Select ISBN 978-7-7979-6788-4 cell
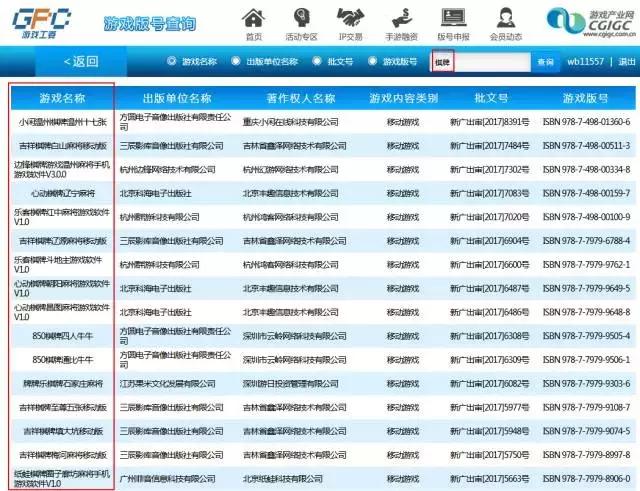 (x=586, y=241)
